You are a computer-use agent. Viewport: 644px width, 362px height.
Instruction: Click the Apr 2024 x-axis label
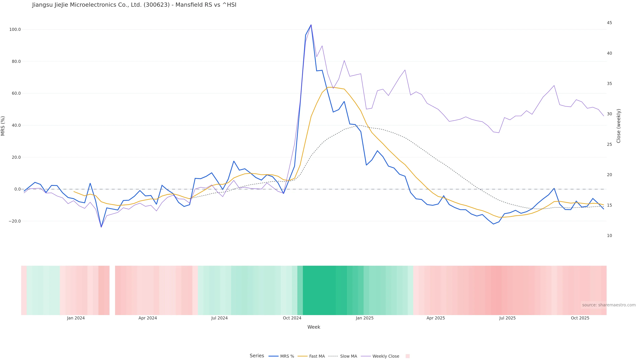(x=148, y=318)
